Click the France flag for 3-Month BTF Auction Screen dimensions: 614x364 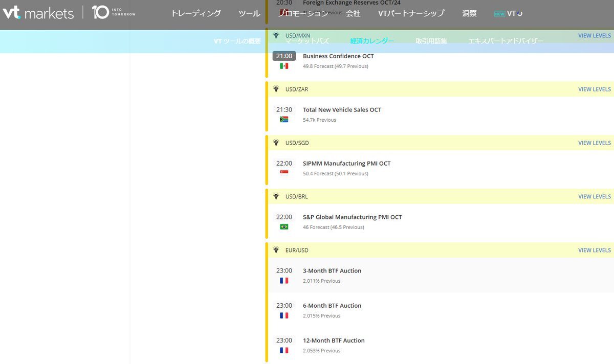(x=284, y=281)
